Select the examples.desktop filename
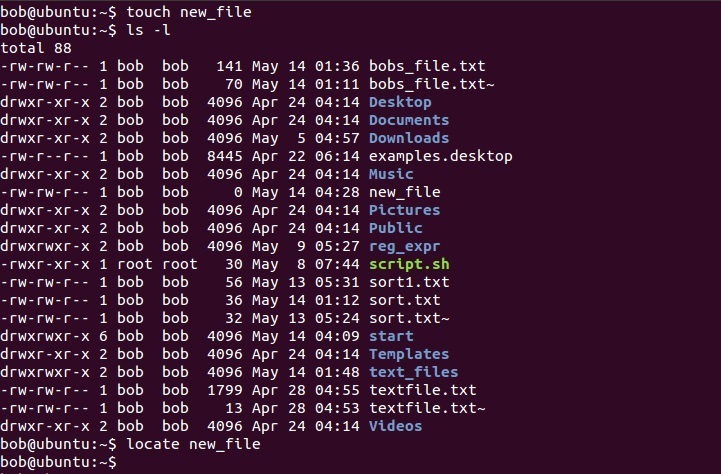This screenshot has height=474, width=721. 441,156
